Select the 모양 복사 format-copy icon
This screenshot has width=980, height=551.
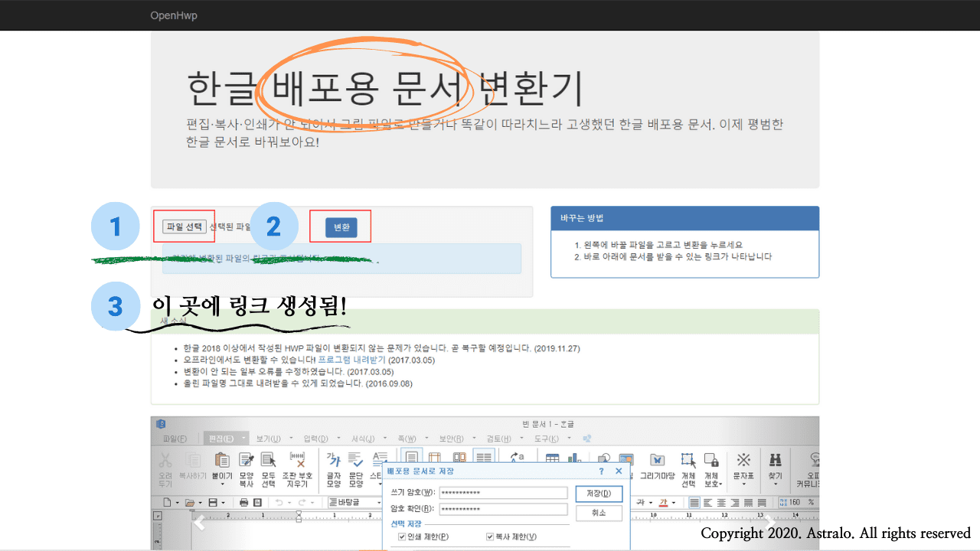[x=246, y=460]
